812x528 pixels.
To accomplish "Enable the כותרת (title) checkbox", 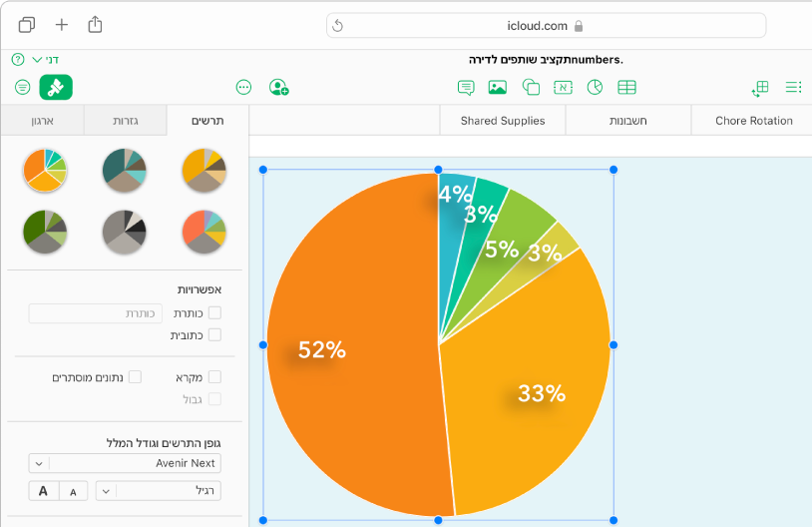I will tap(214, 313).
